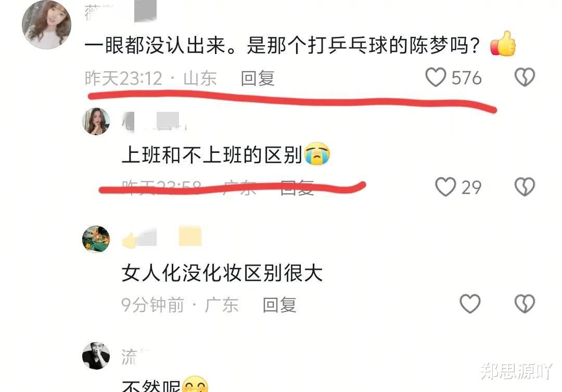Tap 回复 under the 上班和不上班 comment

pos(297,188)
